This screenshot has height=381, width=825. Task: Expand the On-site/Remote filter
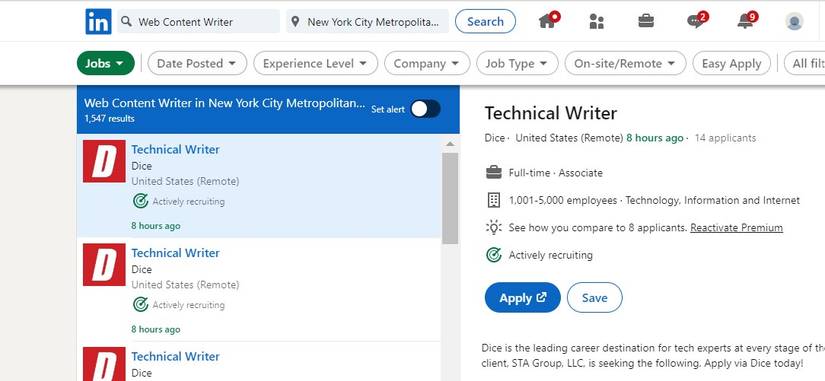point(625,63)
